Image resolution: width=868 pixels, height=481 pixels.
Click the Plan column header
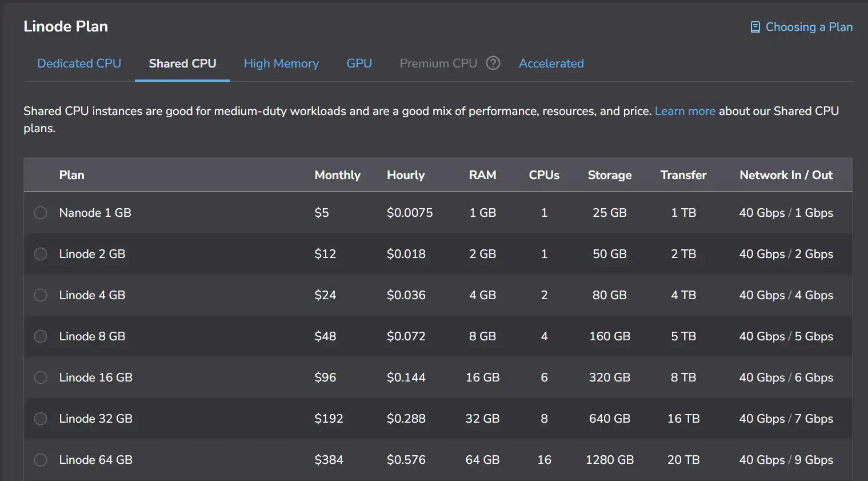pos(71,175)
